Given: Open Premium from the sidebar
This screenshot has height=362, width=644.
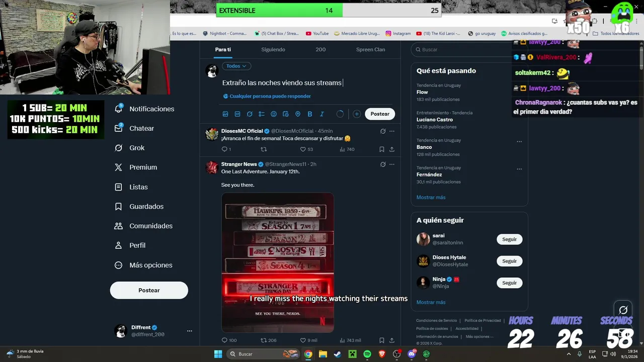Looking at the screenshot, I should pyautogui.click(x=136, y=167).
